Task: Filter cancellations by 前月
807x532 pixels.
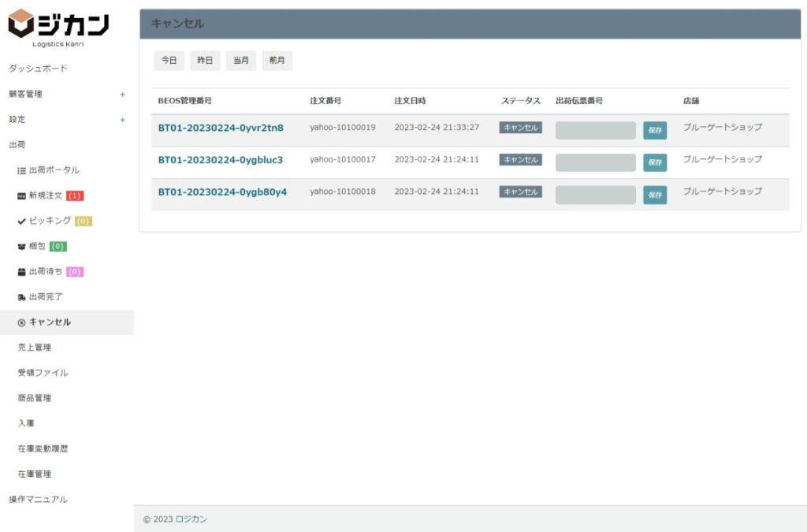Action: 277,61
